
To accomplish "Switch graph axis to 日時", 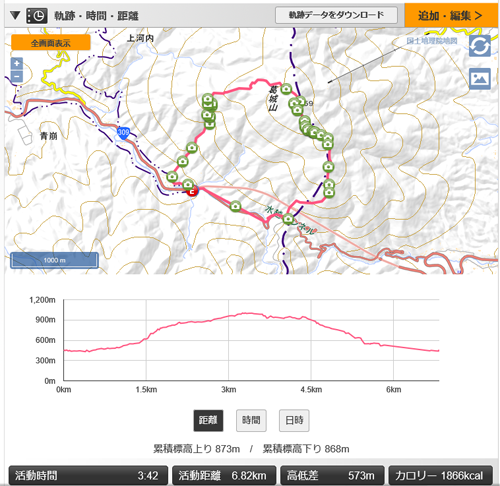I will click(x=294, y=420).
